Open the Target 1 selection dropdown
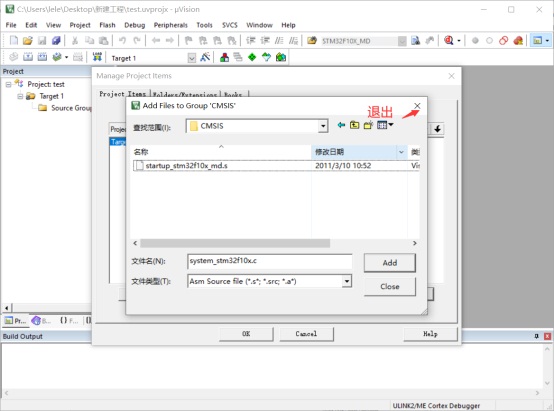 pos(191,58)
